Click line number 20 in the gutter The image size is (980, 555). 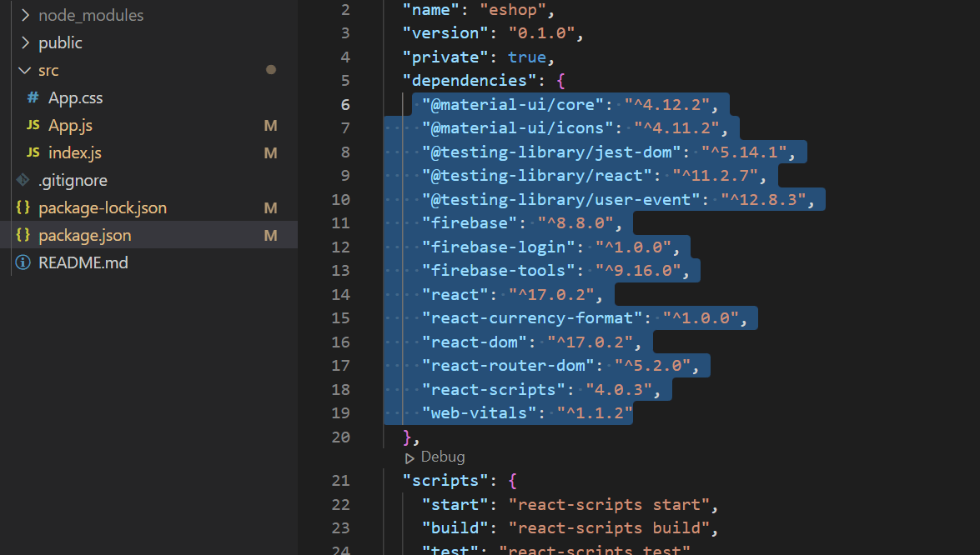tap(340, 437)
